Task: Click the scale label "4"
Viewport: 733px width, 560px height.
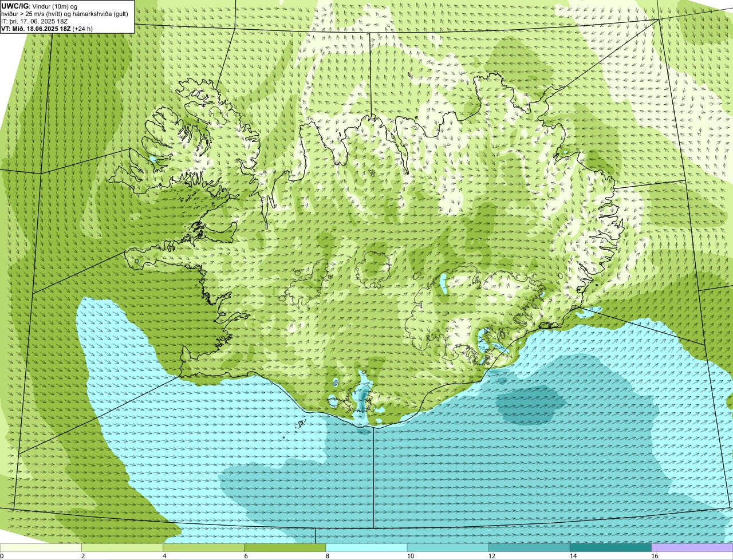Action: point(165,556)
